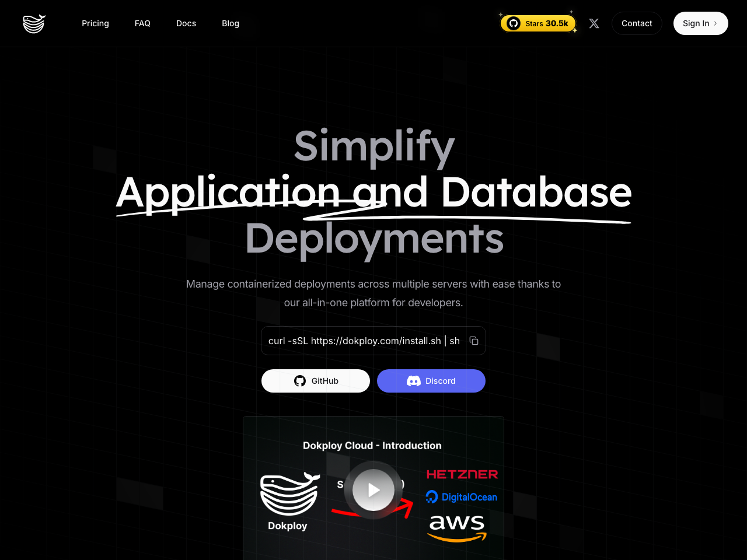Open the Docs page

pyautogui.click(x=186, y=23)
